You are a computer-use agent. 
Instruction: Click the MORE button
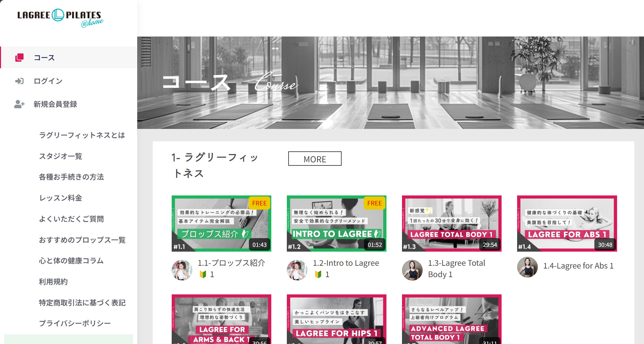tap(315, 159)
